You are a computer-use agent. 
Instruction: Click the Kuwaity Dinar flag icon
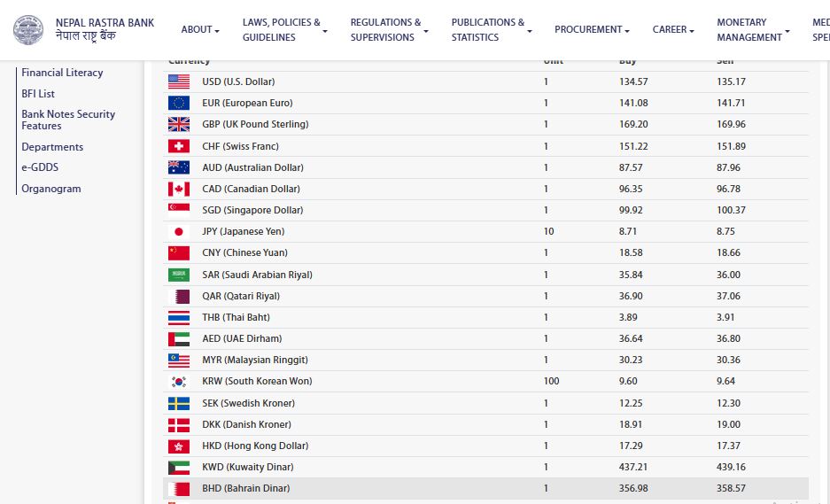coord(178,467)
